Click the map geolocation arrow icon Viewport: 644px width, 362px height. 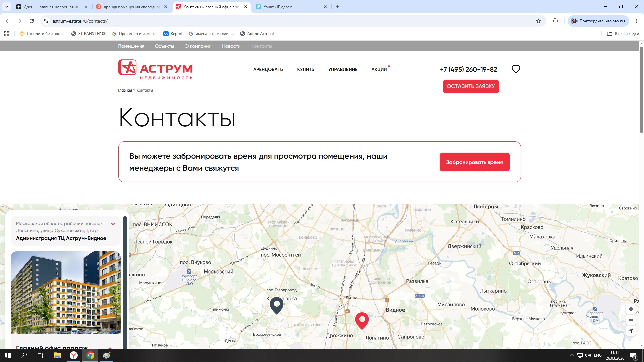tap(631, 331)
